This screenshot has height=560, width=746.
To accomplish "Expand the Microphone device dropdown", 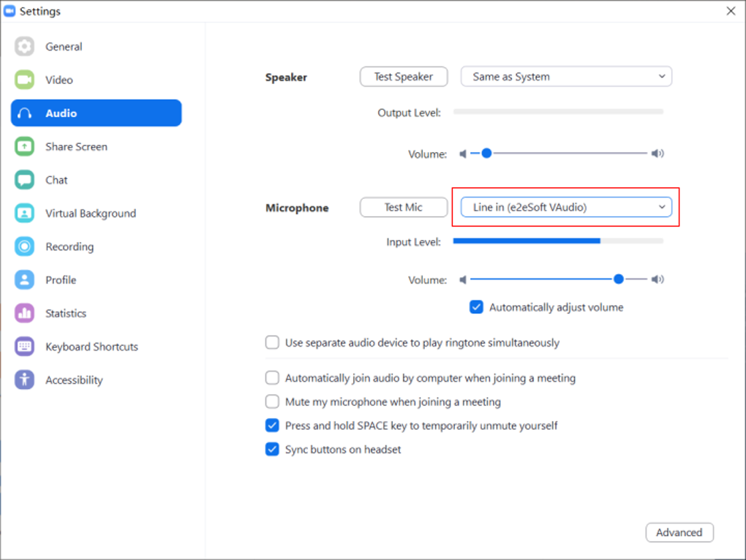I will (566, 207).
